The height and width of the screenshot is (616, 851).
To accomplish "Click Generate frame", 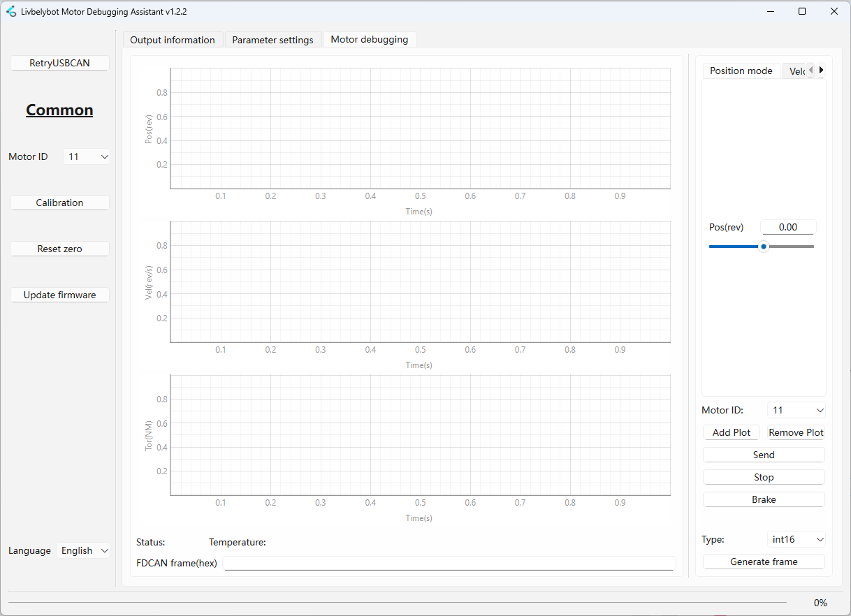I will [x=764, y=562].
